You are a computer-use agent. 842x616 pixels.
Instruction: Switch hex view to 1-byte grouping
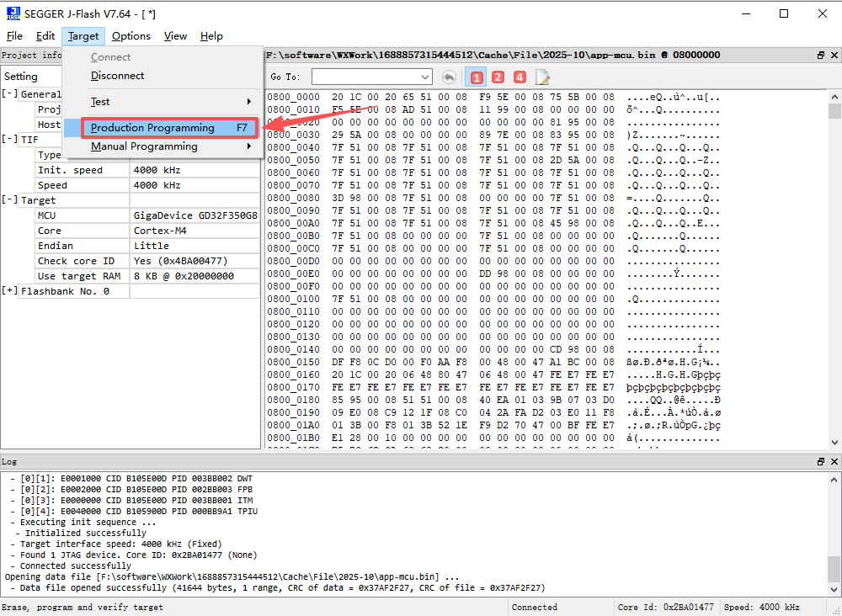coord(477,77)
